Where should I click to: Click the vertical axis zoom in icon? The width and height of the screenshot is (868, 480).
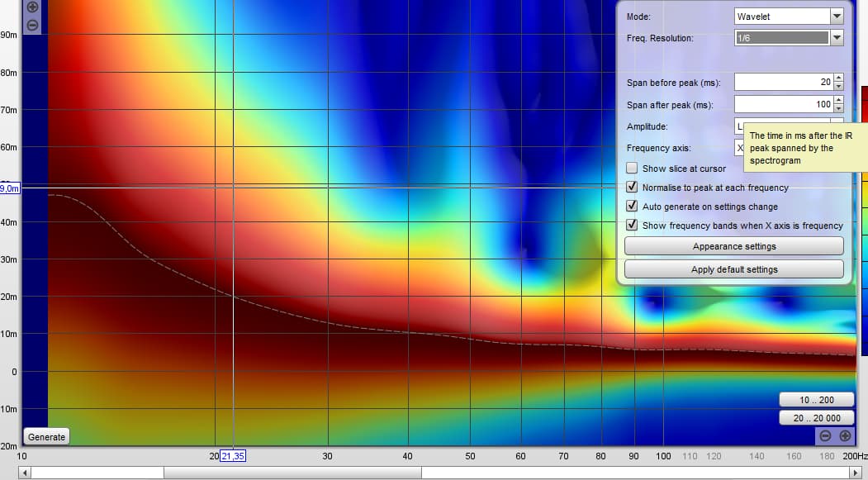coord(32,7)
